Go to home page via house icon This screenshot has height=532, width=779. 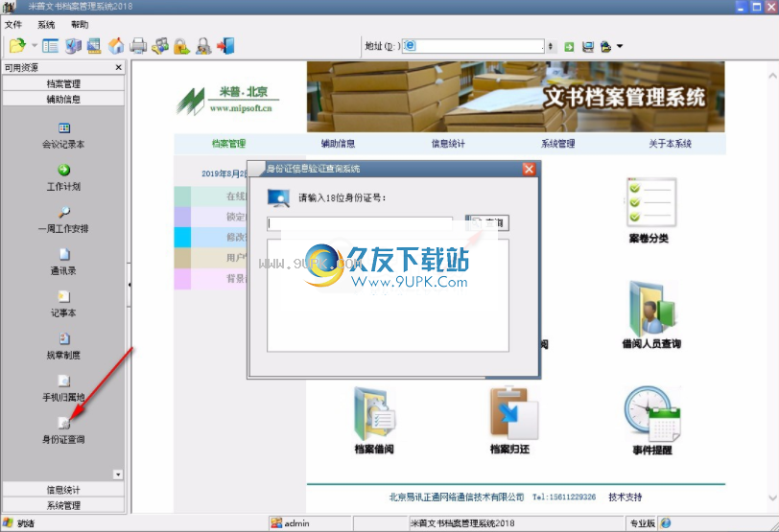point(116,46)
